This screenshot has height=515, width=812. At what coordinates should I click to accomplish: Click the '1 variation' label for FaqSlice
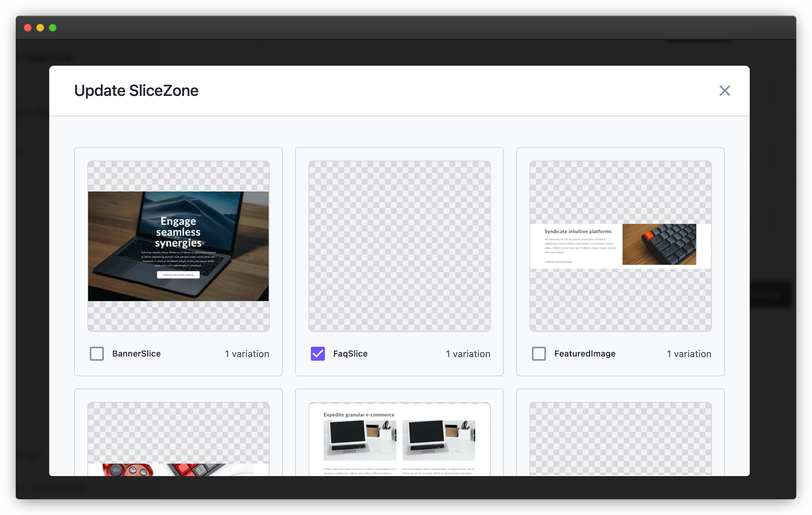click(x=468, y=353)
